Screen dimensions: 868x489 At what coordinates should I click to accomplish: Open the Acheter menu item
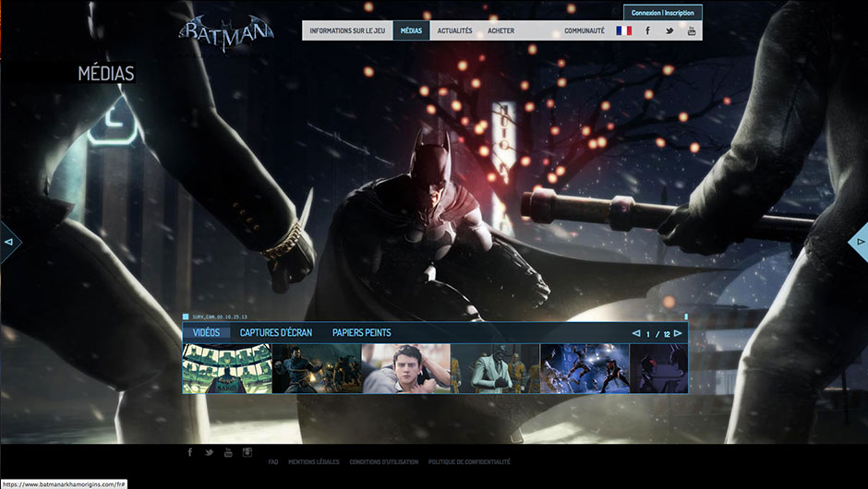pos(501,31)
